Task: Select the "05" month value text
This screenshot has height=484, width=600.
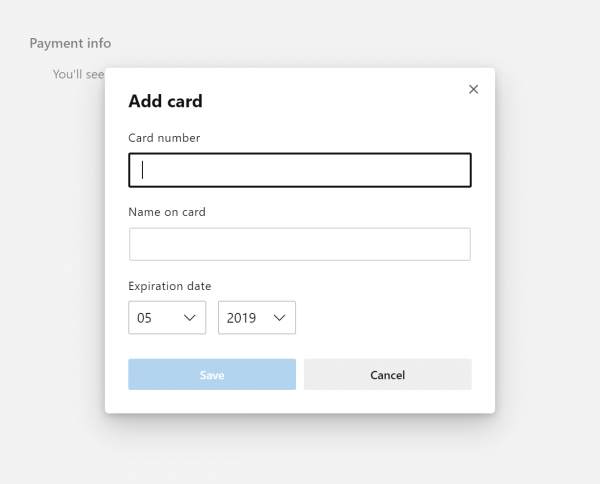Action: [x=145, y=318]
